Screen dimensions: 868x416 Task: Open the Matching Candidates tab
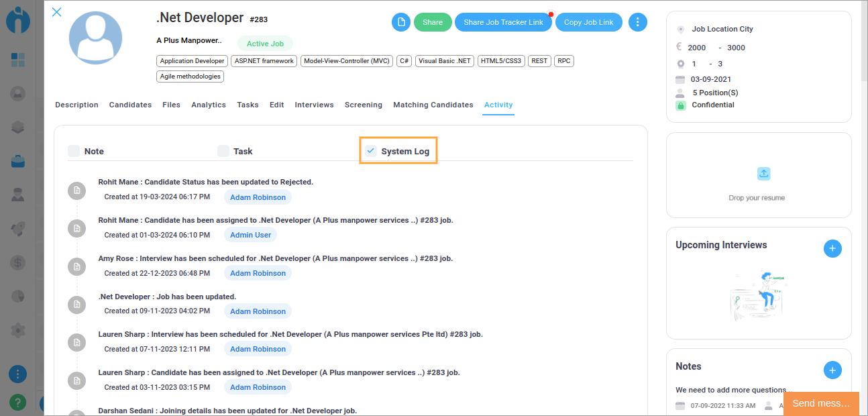point(433,105)
